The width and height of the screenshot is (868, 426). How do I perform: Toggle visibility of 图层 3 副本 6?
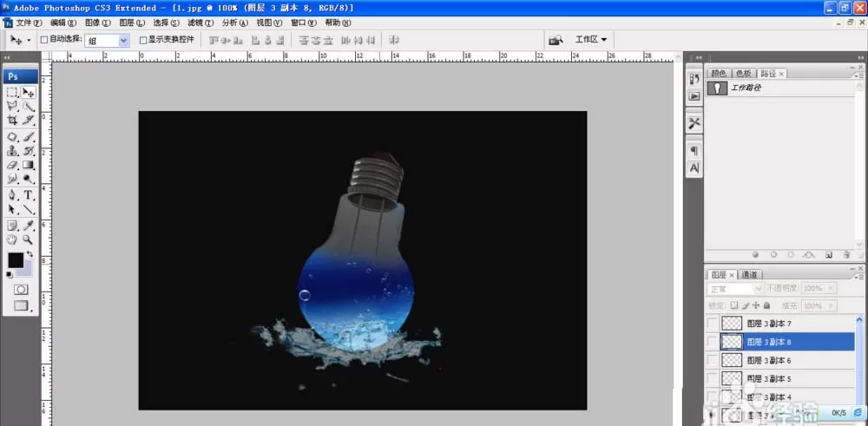point(713,359)
